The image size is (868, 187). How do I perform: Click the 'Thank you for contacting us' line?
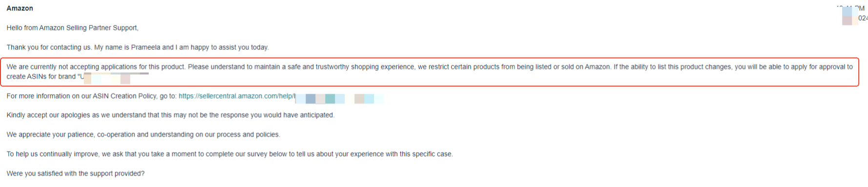pos(138,47)
